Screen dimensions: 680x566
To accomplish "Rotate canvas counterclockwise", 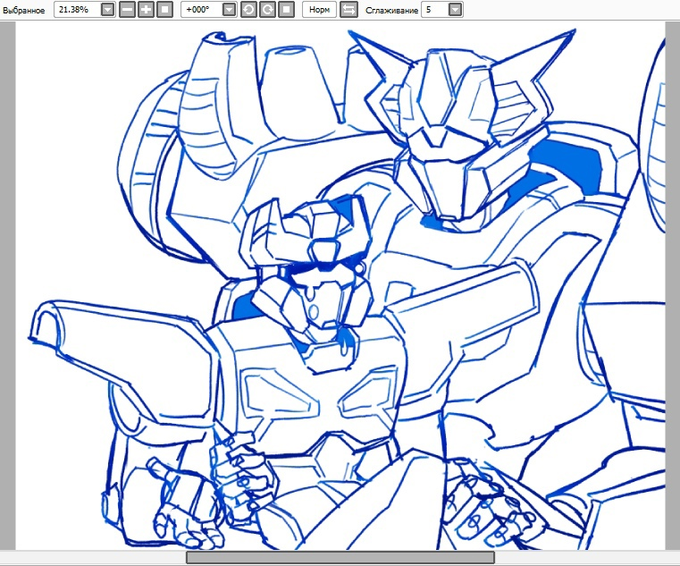I will (x=248, y=10).
